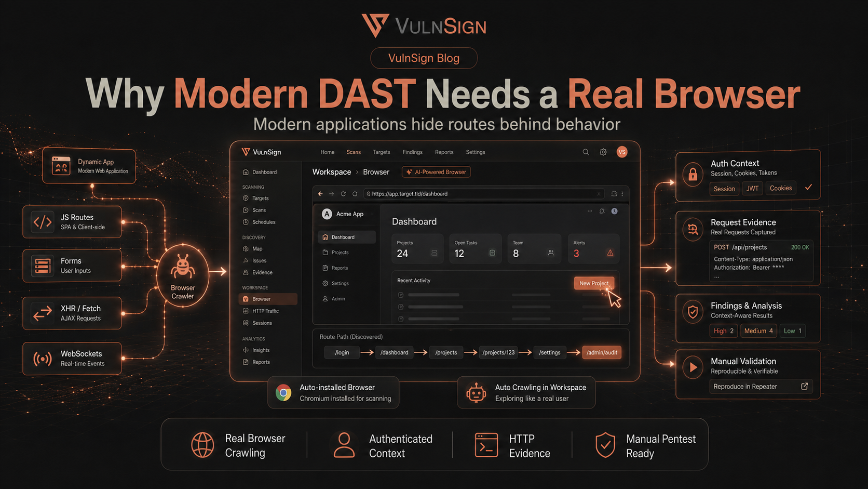Select the Cookies tag
This screenshot has width=868, height=489.
(x=781, y=188)
